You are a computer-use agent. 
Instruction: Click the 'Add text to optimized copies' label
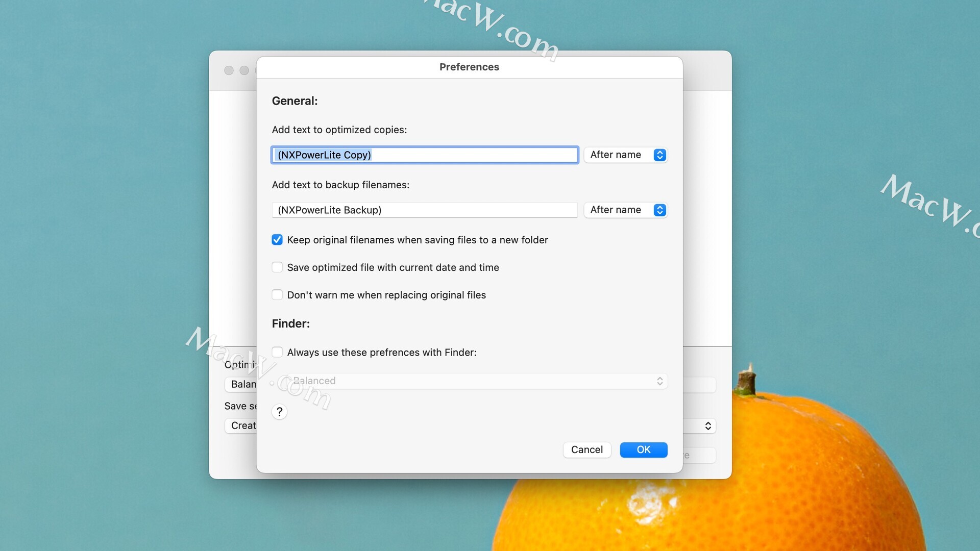pyautogui.click(x=339, y=130)
